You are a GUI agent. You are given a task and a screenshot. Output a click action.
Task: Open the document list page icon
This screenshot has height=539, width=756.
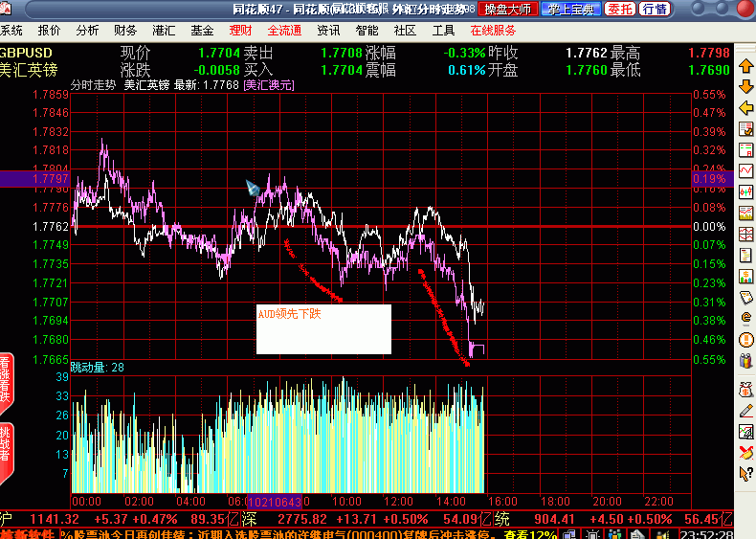[745, 255]
